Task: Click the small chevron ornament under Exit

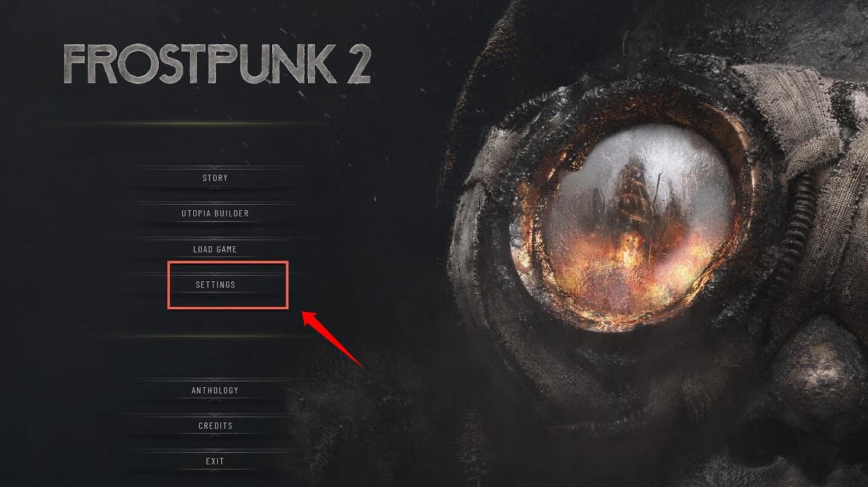Action: point(215,471)
